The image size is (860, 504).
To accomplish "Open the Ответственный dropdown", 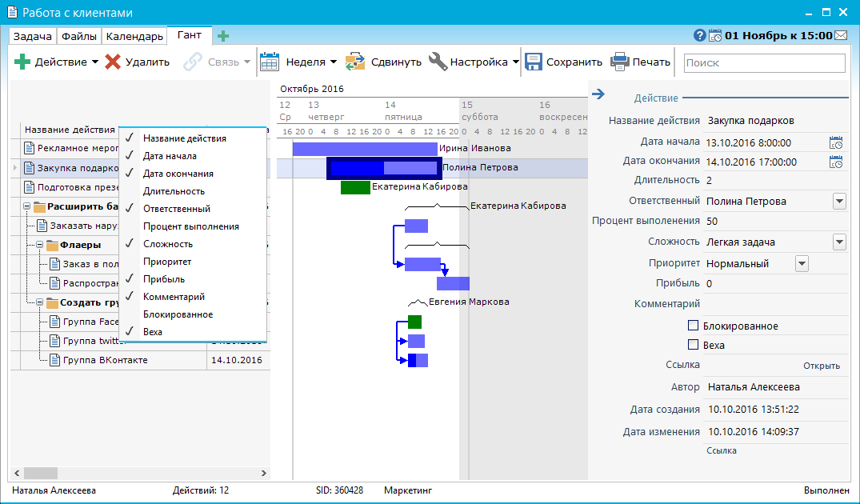I will (x=839, y=202).
